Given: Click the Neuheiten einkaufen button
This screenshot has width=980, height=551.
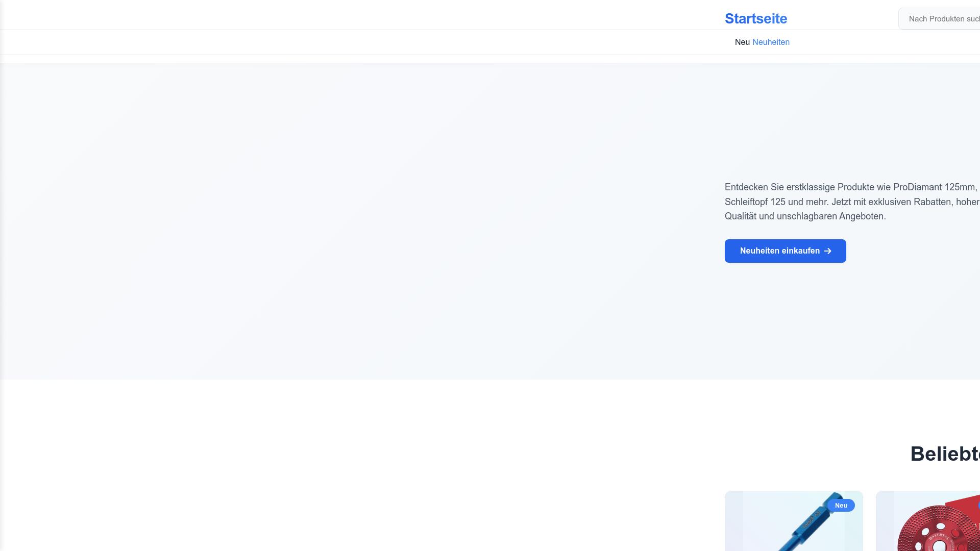Looking at the screenshot, I should 785,251.
